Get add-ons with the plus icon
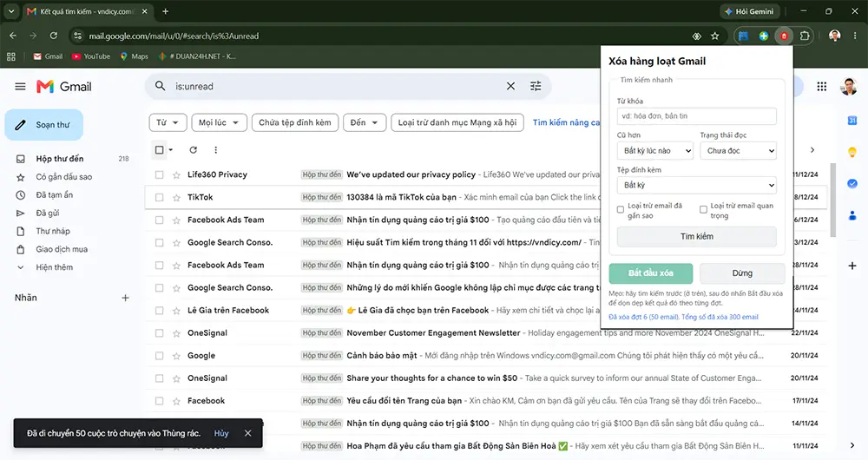 852,266
